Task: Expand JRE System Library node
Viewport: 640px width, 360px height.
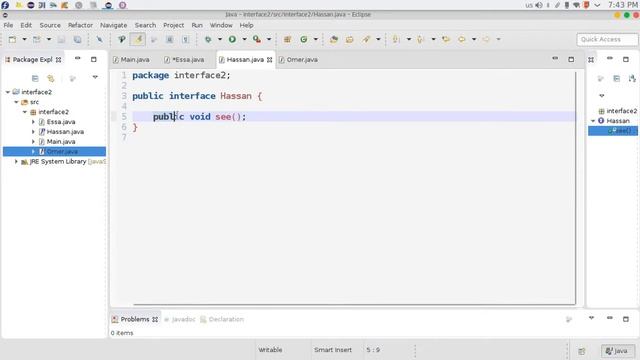Action: tap(16, 162)
